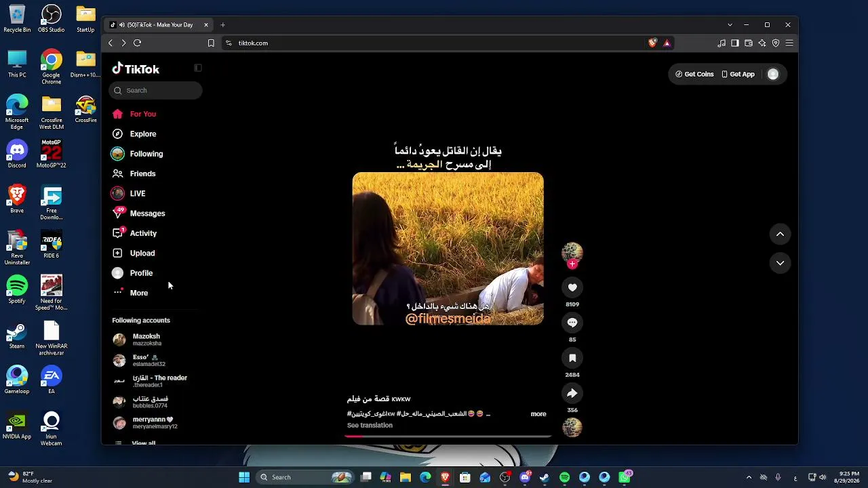Open Brave Leo AI sparkle icon
Image resolution: width=868 pixels, height=488 pixels.
click(762, 43)
